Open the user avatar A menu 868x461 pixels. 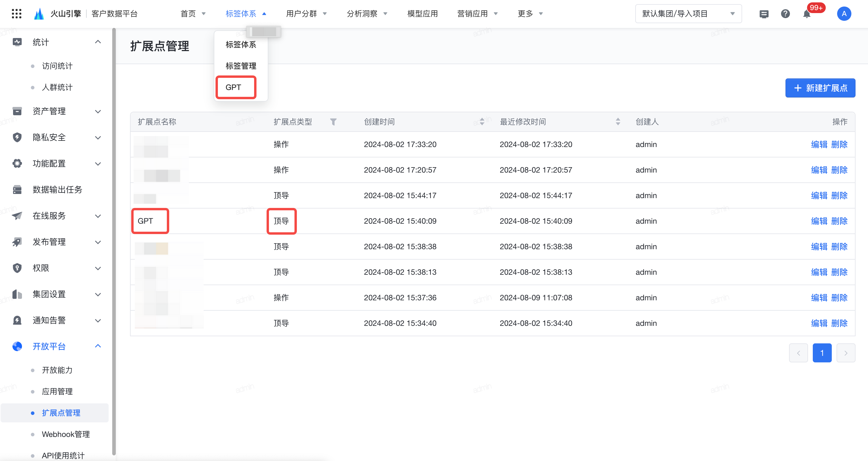click(844, 14)
